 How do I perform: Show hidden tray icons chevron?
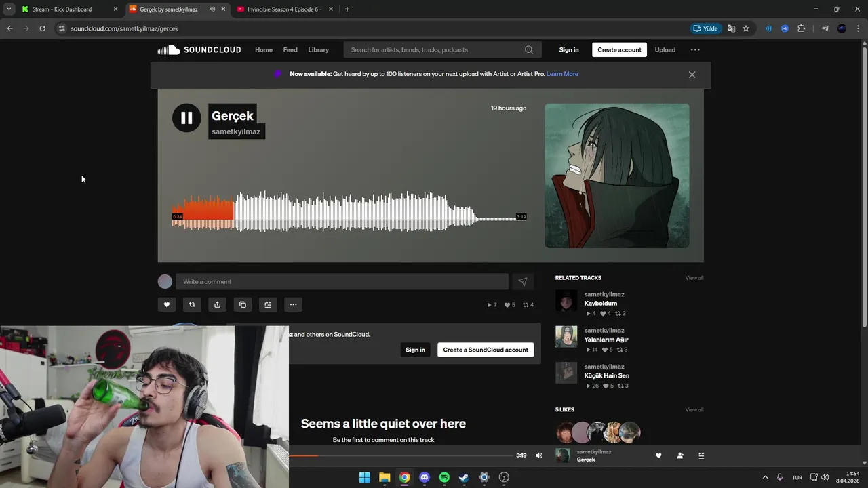coord(766,477)
